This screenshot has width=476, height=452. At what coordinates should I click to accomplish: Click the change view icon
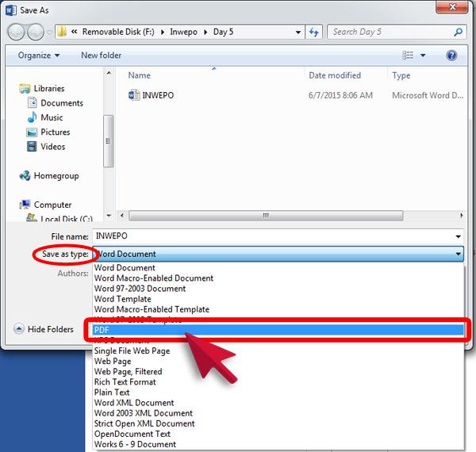pos(408,56)
